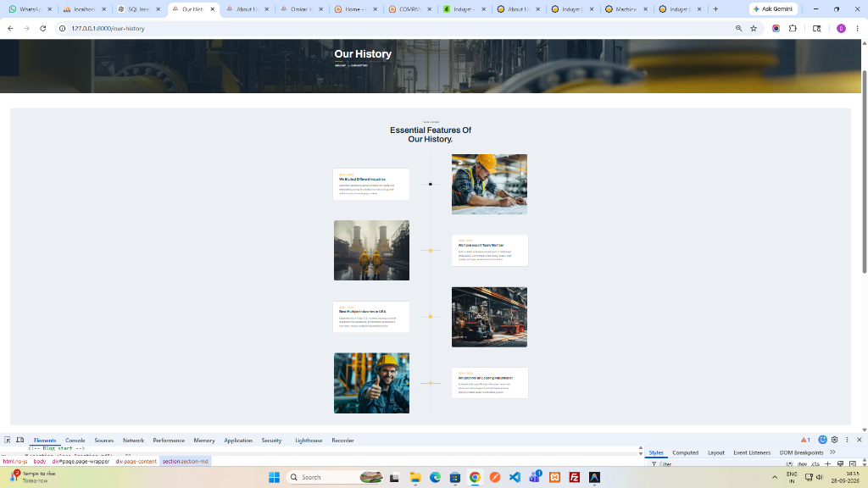
Task: Click the page vertical scrollbar
Action: tap(864, 171)
